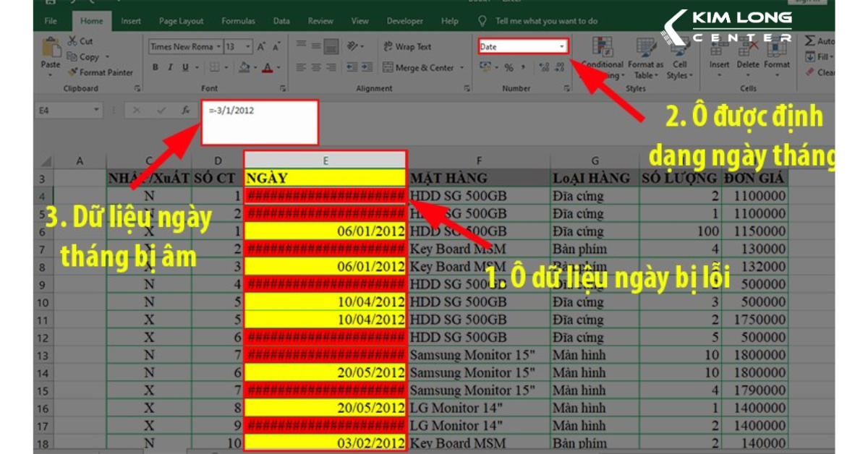868x454 pixels.
Task: Click the Increase Decimal icon
Action: coord(544,67)
